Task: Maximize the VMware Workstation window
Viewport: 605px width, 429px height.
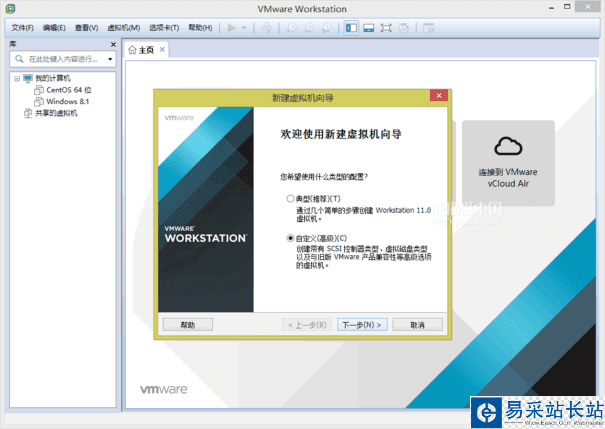Action: coord(567,7)
